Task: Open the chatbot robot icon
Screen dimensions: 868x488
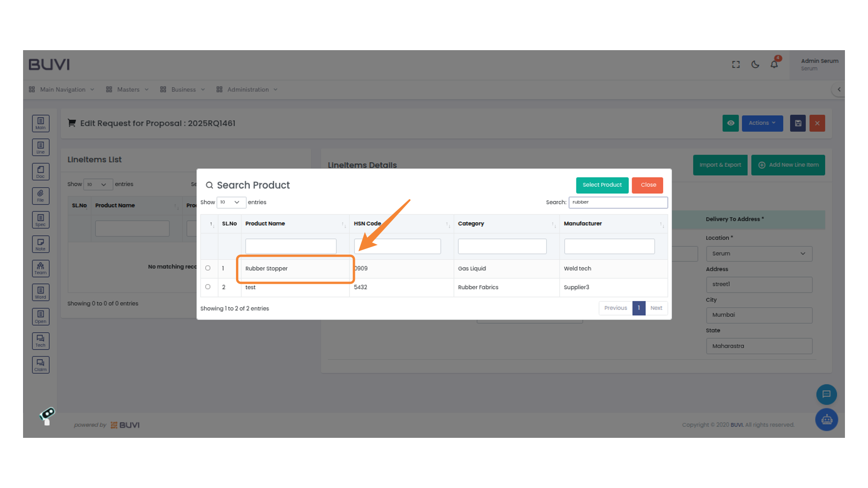Action: coord(826,420)
